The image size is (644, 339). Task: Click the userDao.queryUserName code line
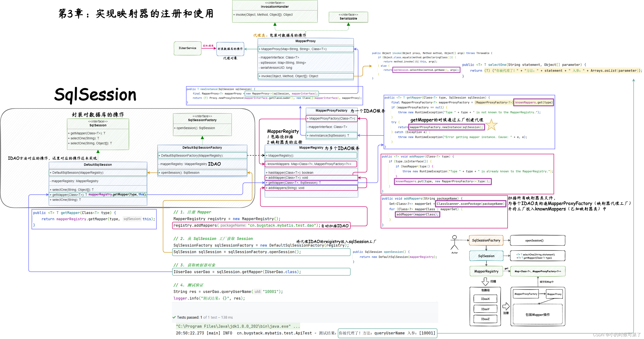(228, 292)
